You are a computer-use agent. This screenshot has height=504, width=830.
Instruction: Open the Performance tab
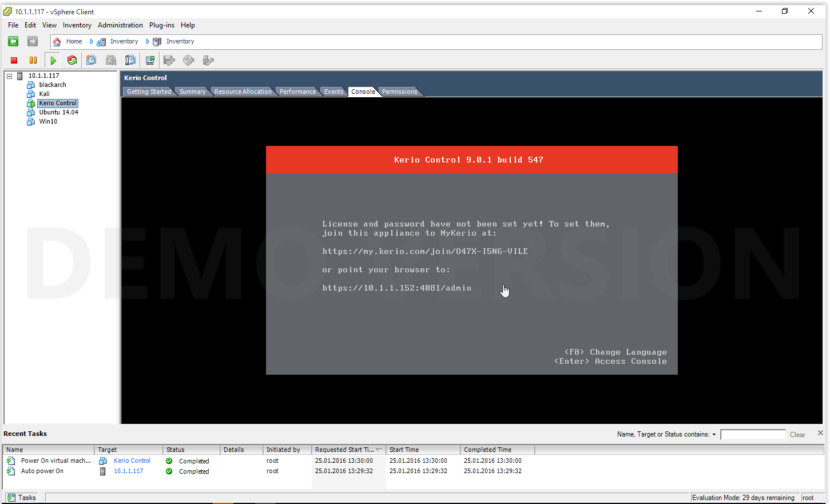pos(297,92)
